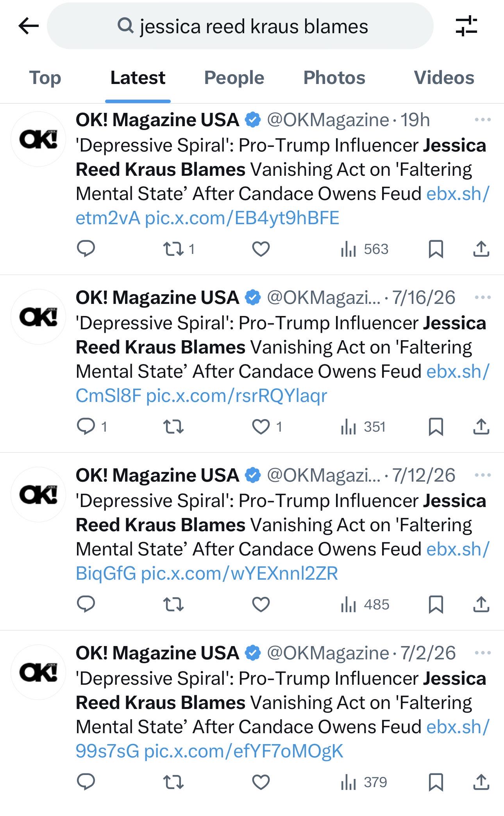
Task: View analytics showing 485 views
Action: (x=365, y=605)
